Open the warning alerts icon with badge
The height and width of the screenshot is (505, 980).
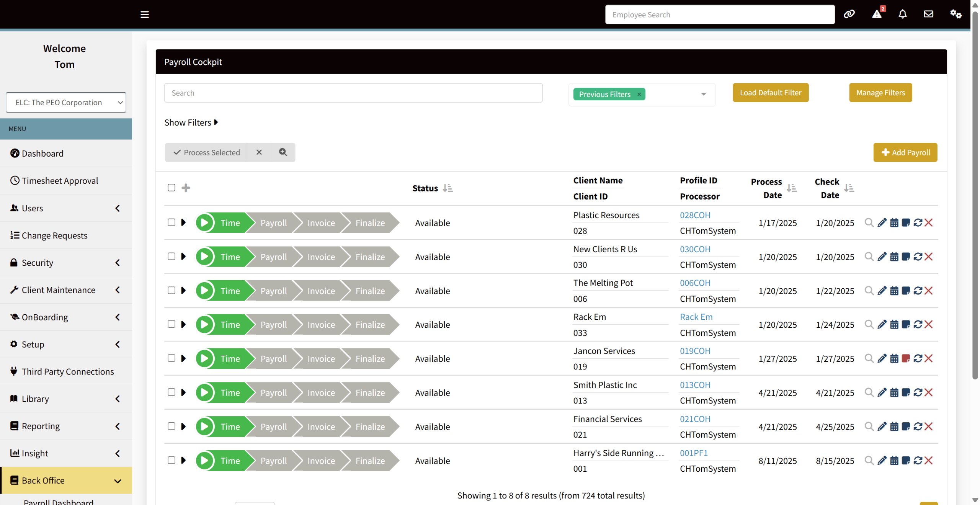click(x=877, y=14)
